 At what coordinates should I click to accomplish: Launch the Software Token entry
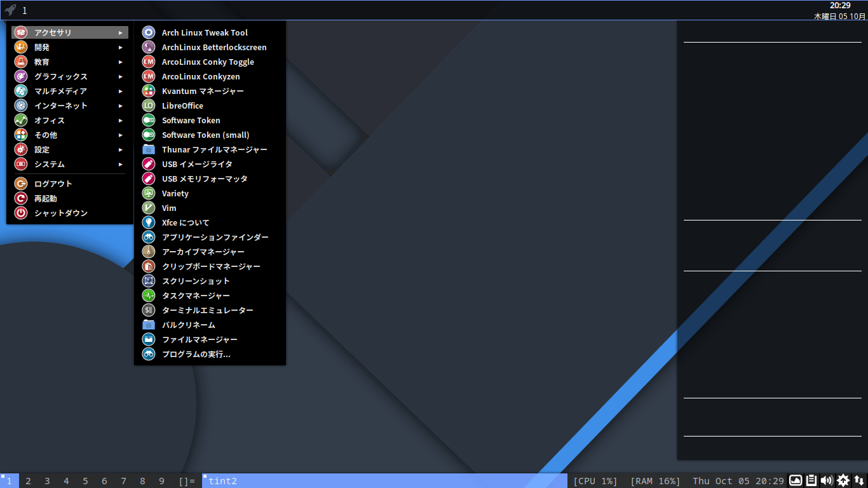click(210, 120)
